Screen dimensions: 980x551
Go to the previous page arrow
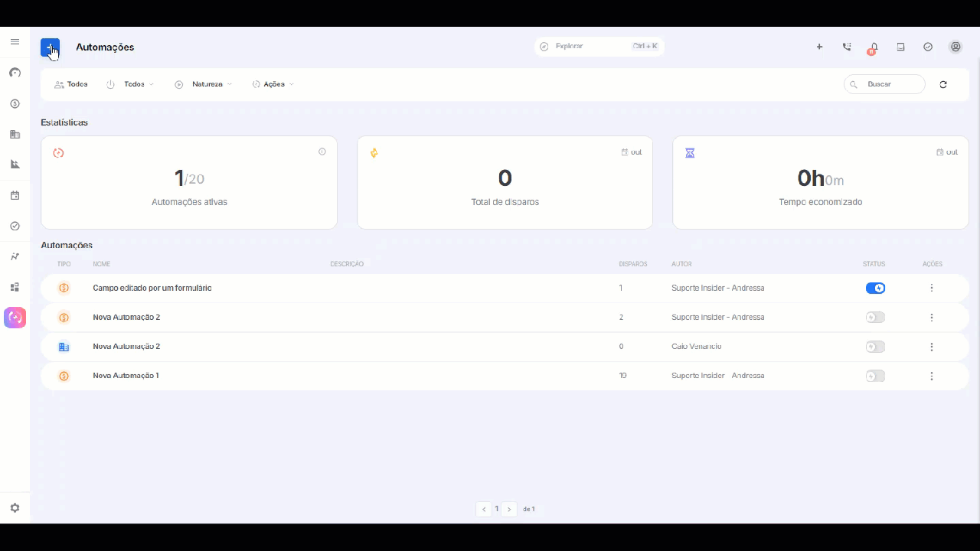click(484, 509)
